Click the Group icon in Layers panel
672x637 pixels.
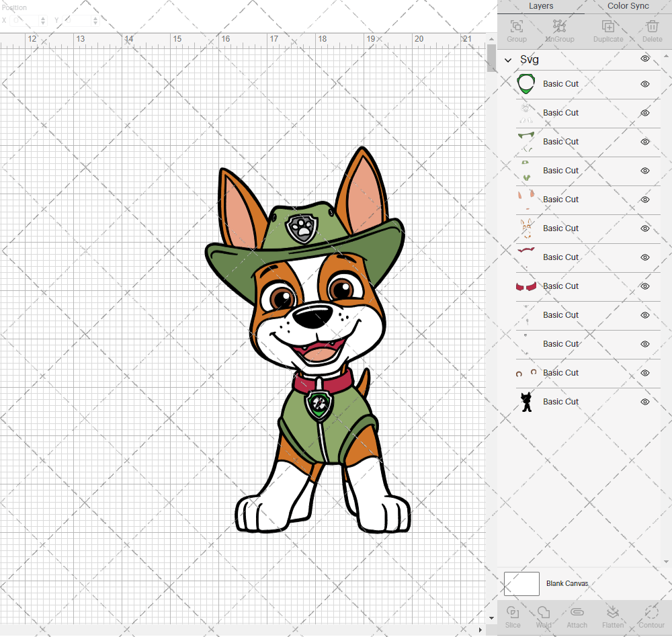pos(516,26)
